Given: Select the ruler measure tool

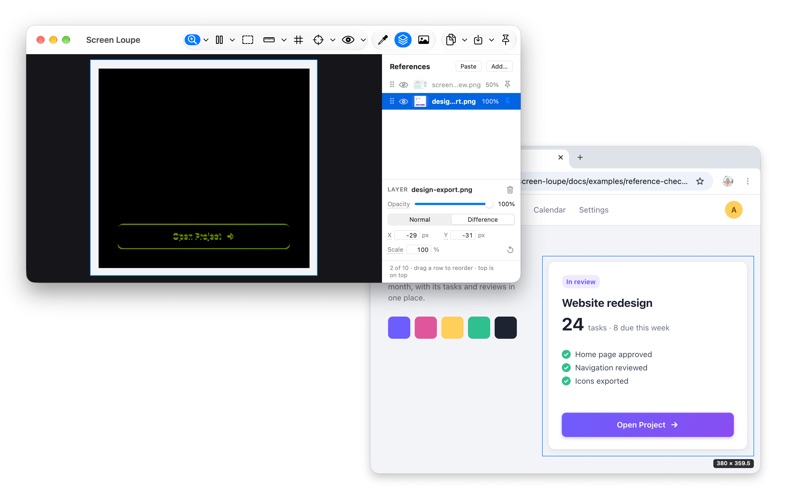Looking at the screenshot, I should [269, 40].
